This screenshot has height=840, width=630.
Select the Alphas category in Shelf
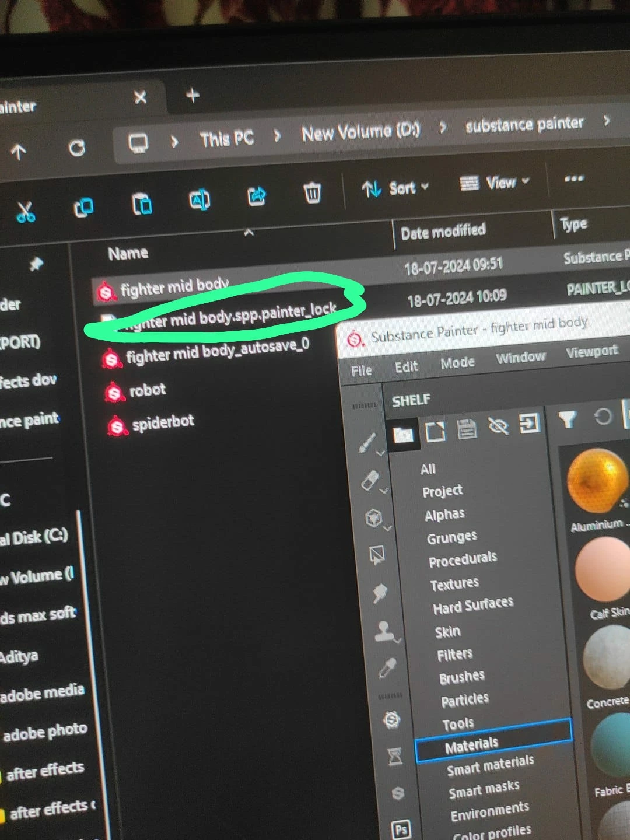pyautogui.click(x=444, y=514)
